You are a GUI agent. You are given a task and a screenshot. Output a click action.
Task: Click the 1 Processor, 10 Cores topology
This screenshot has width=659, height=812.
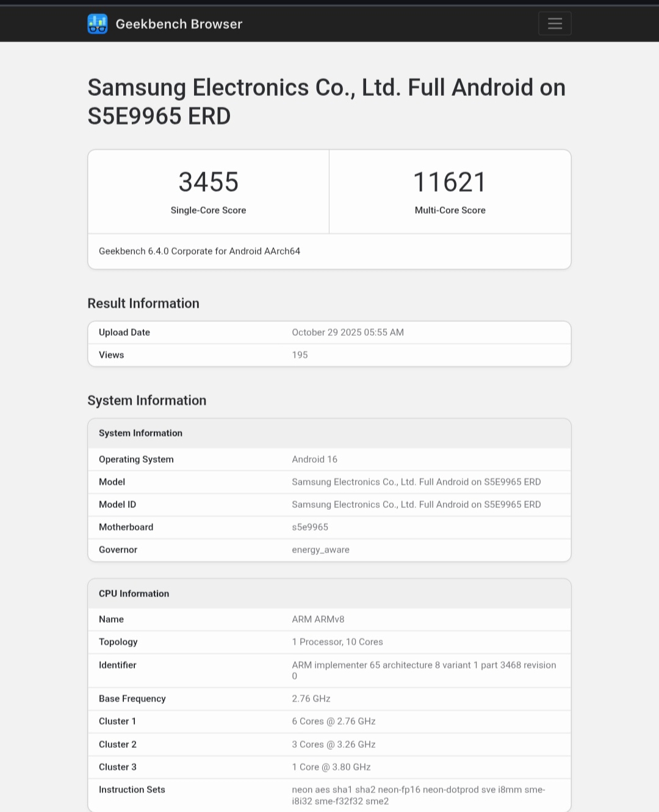337,642
